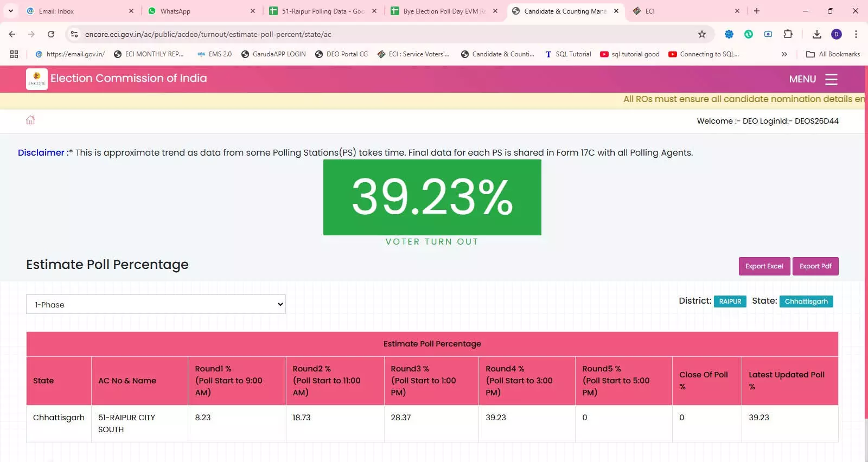This screenshot has height=462, width=868.
Task: Open new tab with plus icon
Action: click(757, 11)
